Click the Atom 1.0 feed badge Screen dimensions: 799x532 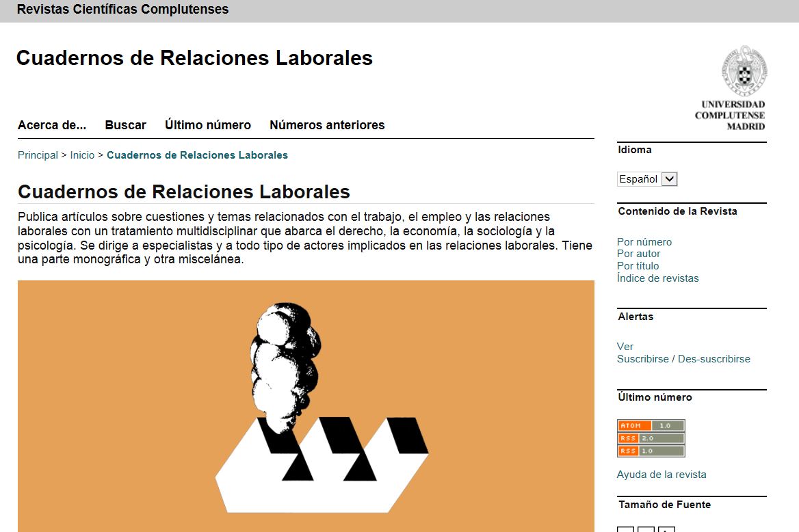[x=651, y=425]
